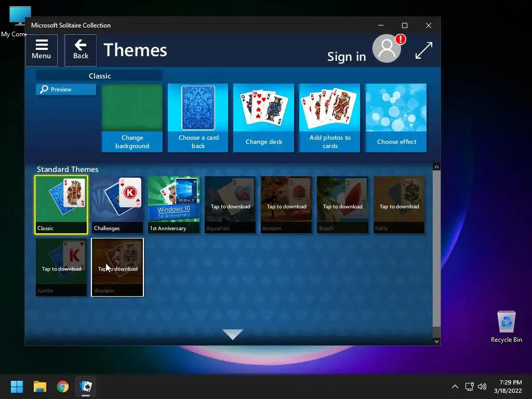Click Solitaire Collection taskbar icon
The image size is (532, 399).
pyautogui.click(x=86, y=387)
